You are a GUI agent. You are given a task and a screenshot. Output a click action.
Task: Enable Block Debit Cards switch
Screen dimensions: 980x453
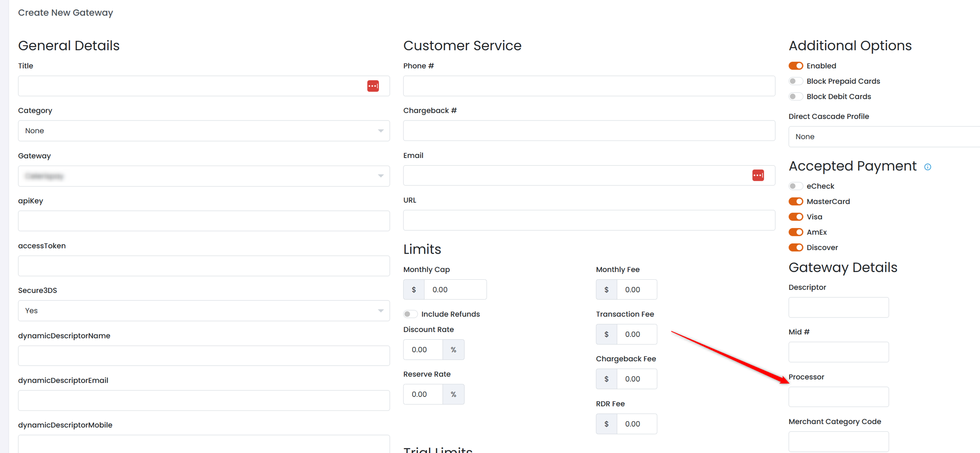click(x=796, y=96)
